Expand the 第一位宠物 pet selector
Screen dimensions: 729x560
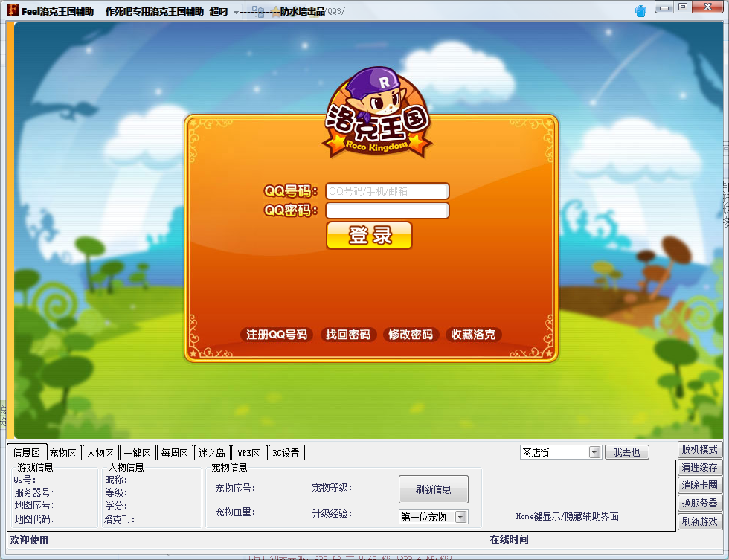[x=460, y=517]
